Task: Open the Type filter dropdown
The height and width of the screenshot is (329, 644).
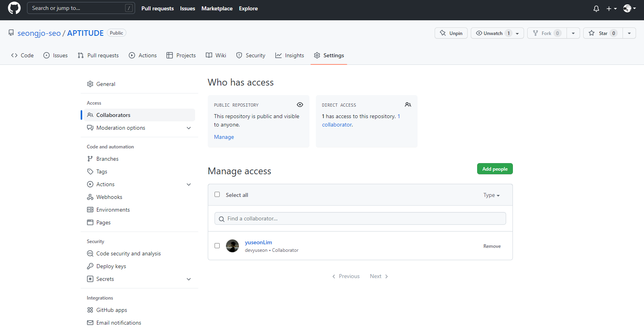Action: (491, 195)
